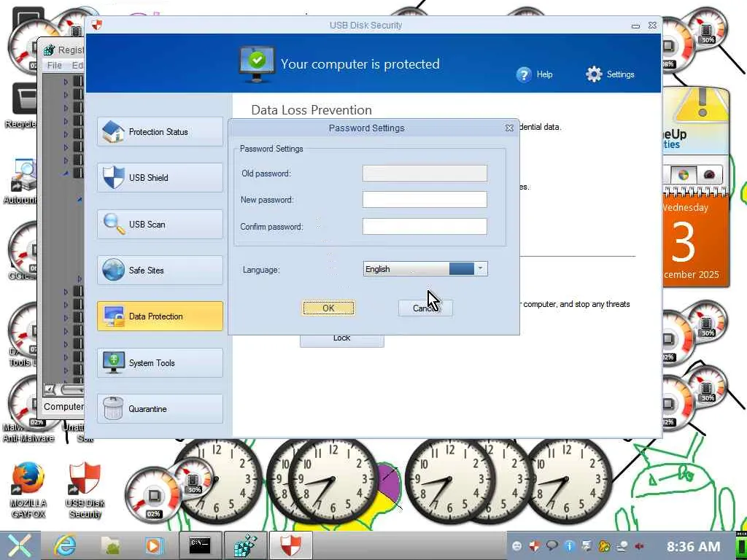Open the folder icon on taskbar
The image size is (747, 560).
coord(111,545)
